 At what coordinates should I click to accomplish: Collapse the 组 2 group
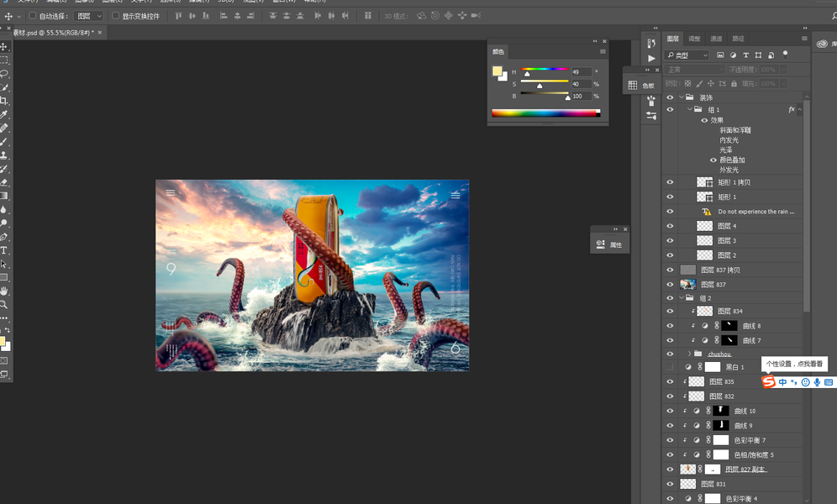pos(682,298)
